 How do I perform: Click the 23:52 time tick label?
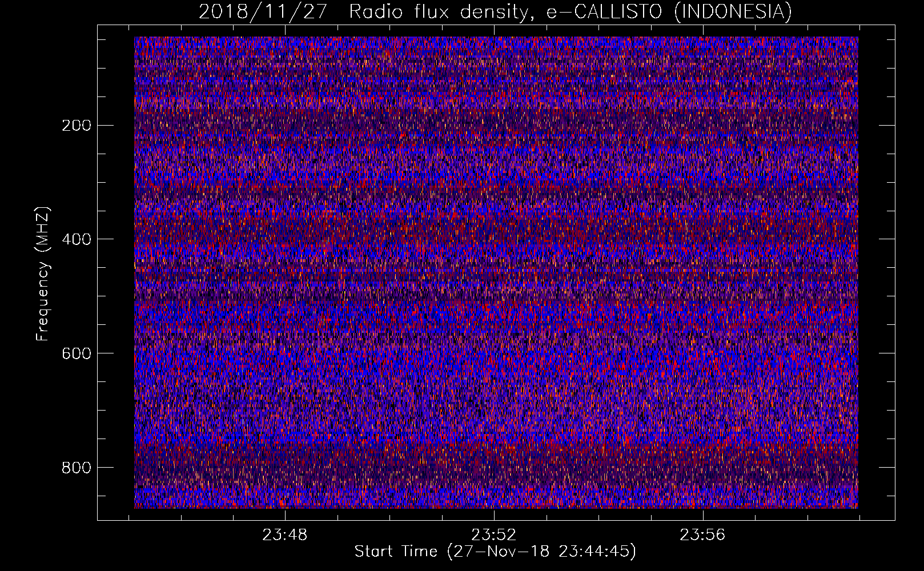pos(494,535)
